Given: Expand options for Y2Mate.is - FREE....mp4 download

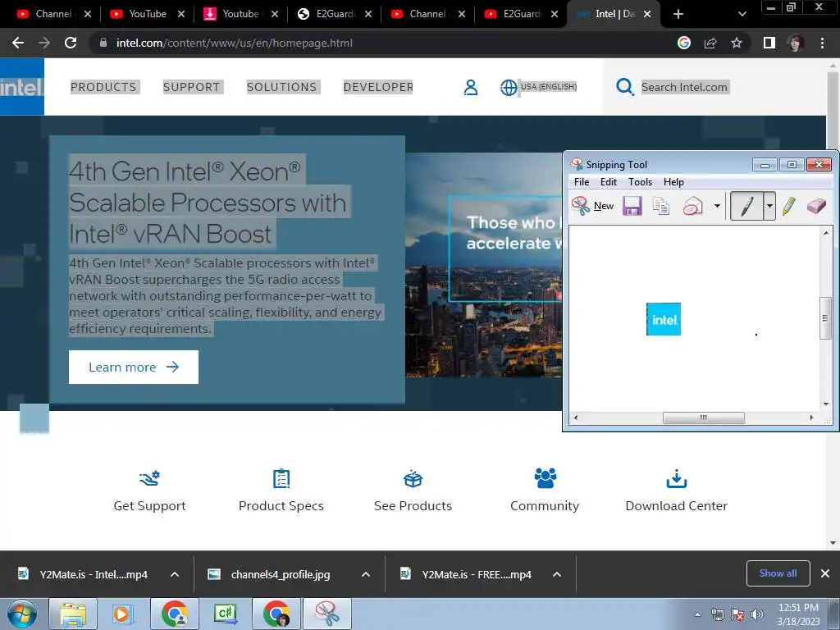Looking at the screenshot, I should coord(557,574).
